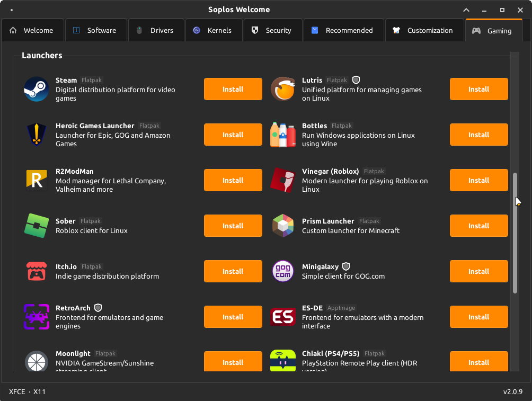This screenshot has width=532, height=401.
Task: Click the Software tab icon
Action: 76,30
